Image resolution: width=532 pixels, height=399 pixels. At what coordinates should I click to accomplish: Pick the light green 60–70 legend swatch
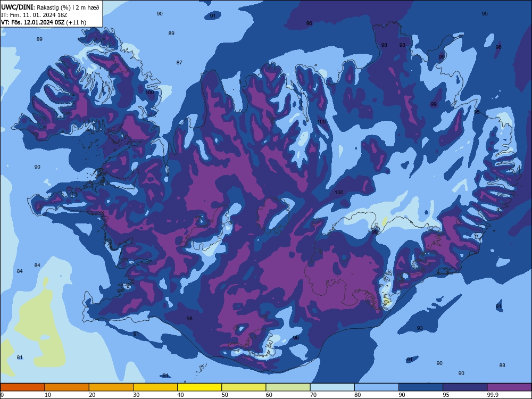tap(288, 387)
